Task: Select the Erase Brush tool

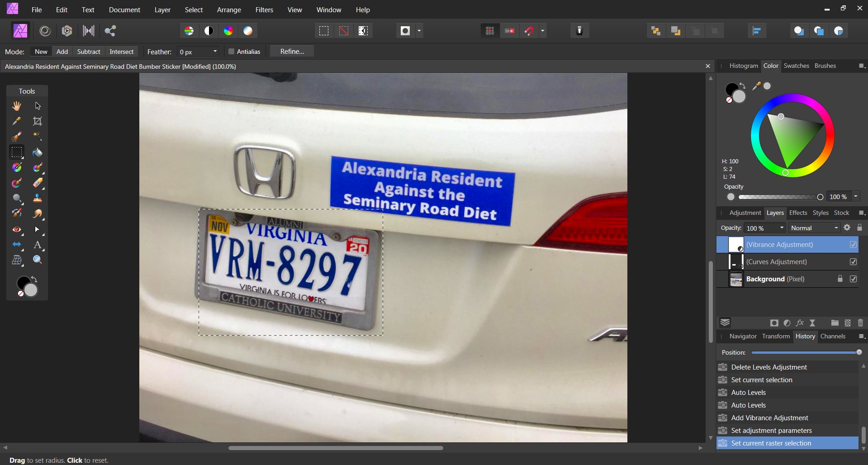Action: (38, 183)
